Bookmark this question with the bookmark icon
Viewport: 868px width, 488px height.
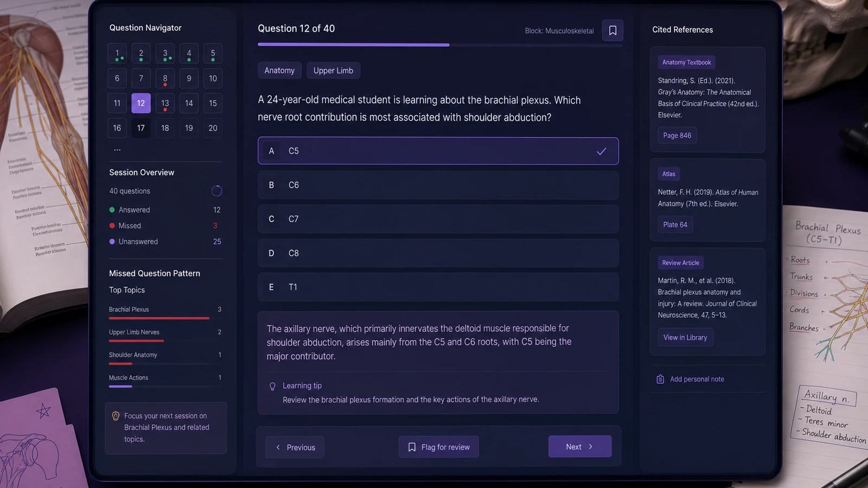[x=612, y=30]
